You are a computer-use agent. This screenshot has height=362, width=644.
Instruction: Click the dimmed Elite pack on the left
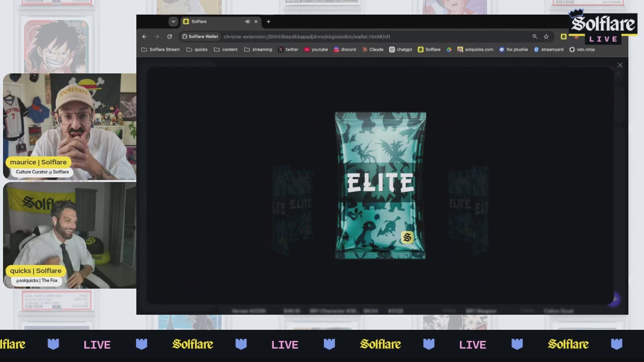[292, 210]
